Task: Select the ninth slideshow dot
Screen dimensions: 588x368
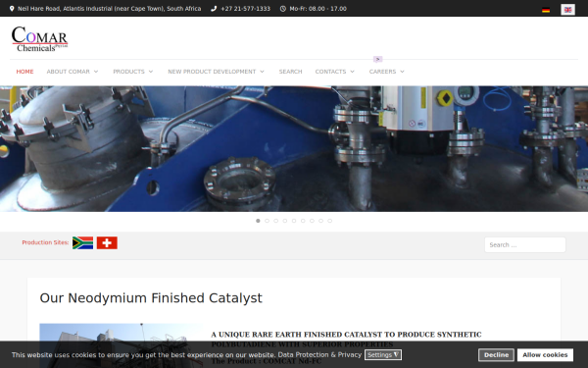Action: click(x=330, y=221)
